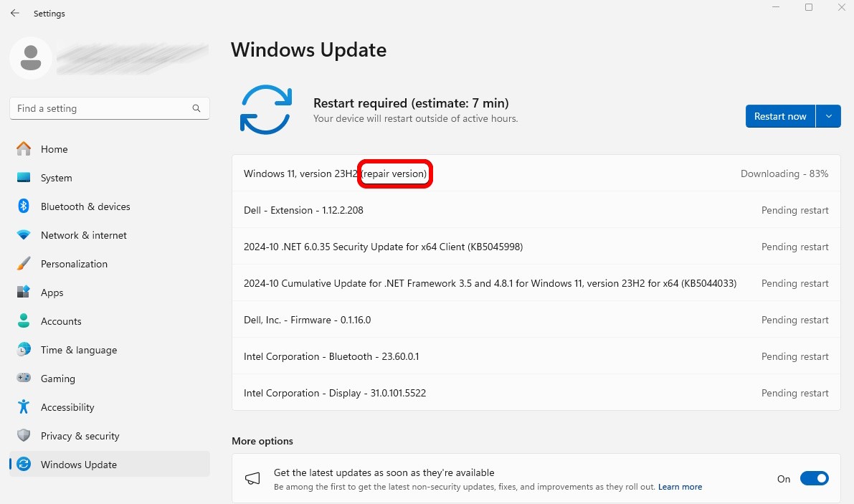Expand the Restart now dropdown arrow
Screen dimensions: 854x504
829,116
